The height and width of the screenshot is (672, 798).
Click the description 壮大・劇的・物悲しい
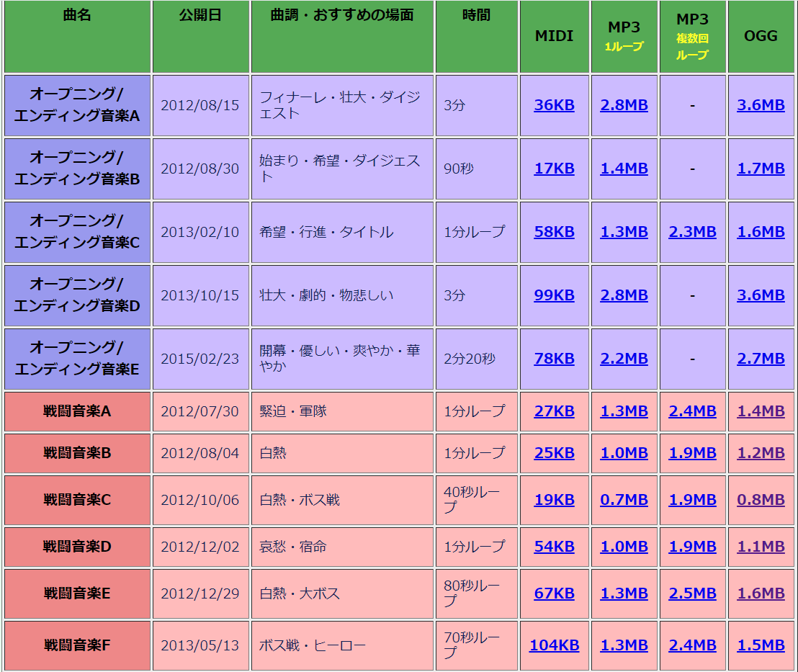326,295
